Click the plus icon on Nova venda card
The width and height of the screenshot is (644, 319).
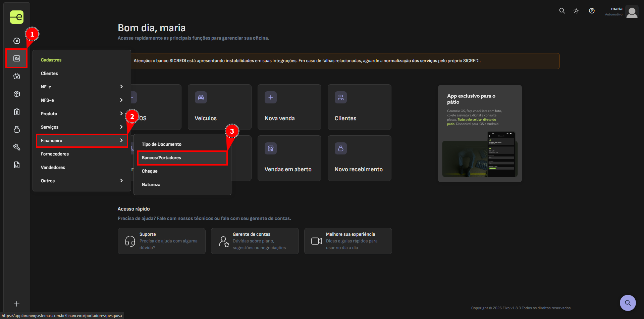pyautogui.click(x=271, y=97)
